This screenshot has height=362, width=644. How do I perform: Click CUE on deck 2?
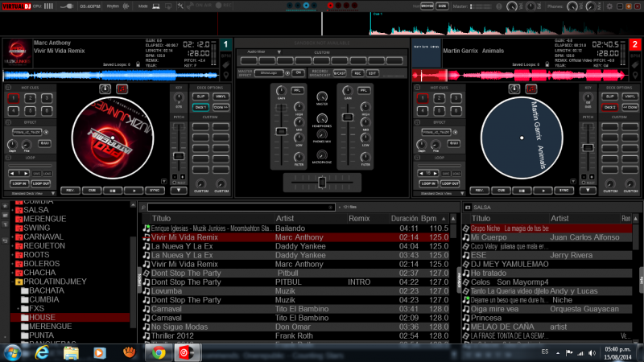click(501, 191)
